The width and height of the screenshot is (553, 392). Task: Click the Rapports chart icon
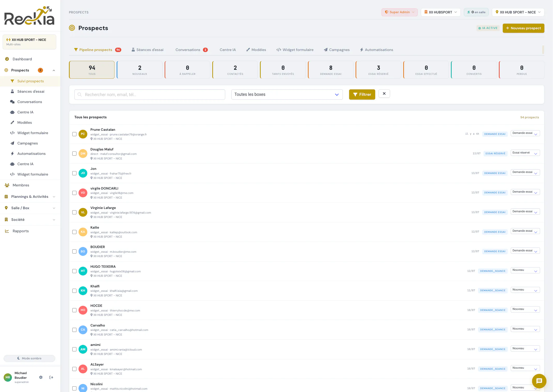pyautogui.click(x=7, y=231)
